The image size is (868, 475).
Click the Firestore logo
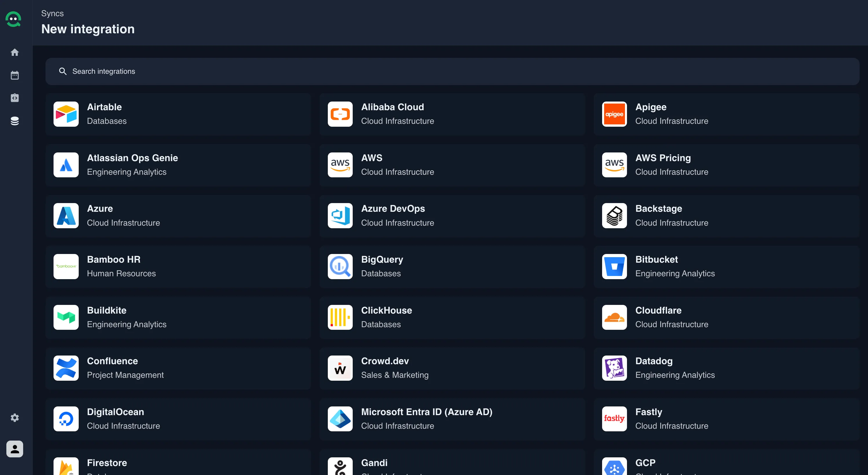pyautogui.click(x=66, y=466)
